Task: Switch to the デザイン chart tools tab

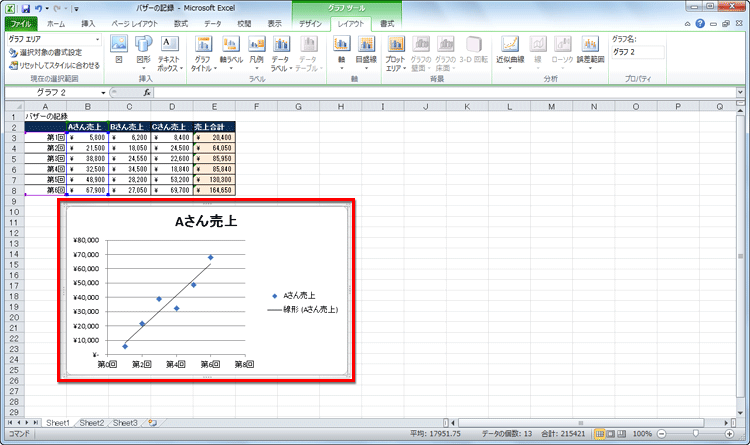Action: click(x=310, y=23)
